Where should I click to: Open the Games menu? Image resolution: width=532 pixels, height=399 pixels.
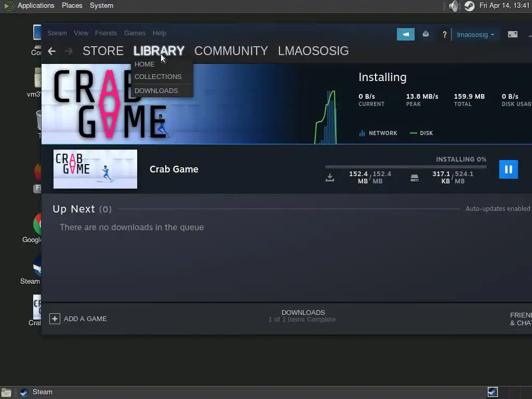(135, 33)
